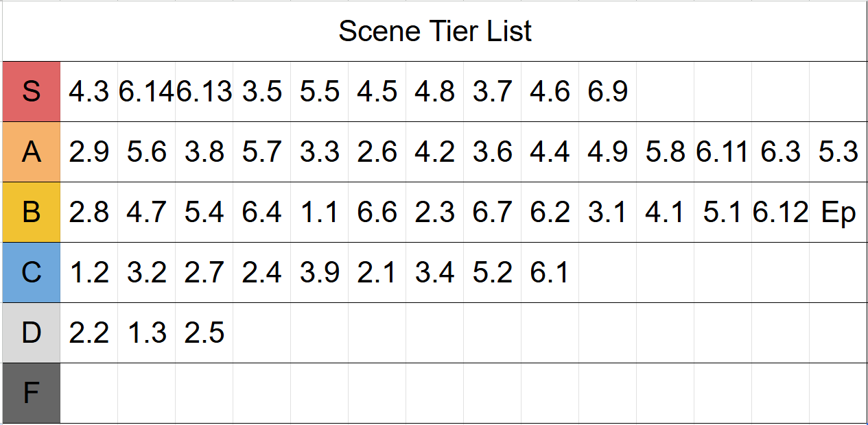Image resolution: width=868 pixels, height=425 pixels.
Task: Select the dark gray F tier cell
Action: (31, 393)
